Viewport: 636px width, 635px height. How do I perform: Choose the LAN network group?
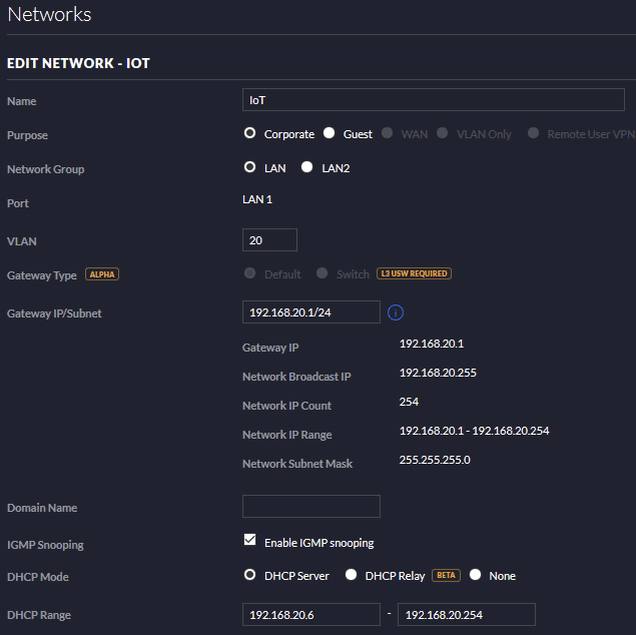[250, 168]
